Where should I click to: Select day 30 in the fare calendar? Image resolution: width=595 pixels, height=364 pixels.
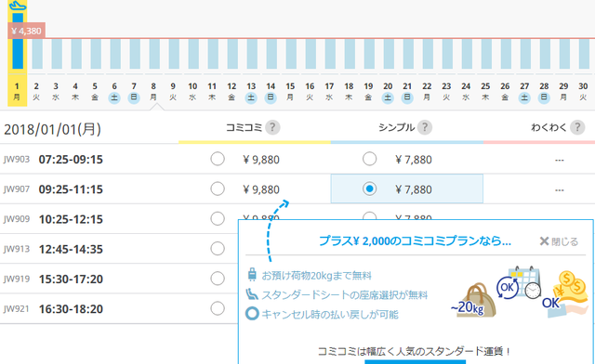583,91
